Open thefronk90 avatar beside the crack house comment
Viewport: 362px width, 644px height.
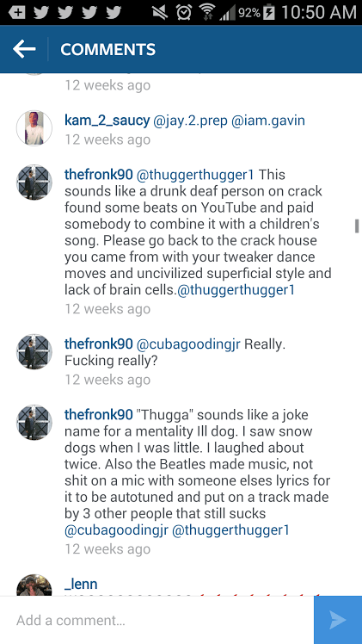(34, 183)
